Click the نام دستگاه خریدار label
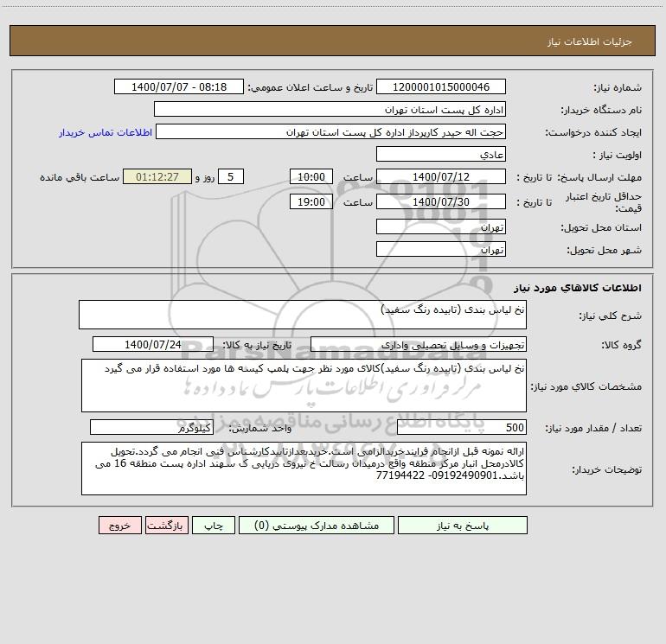This screenshot has width=666, height=644. [x=601, y=110]
